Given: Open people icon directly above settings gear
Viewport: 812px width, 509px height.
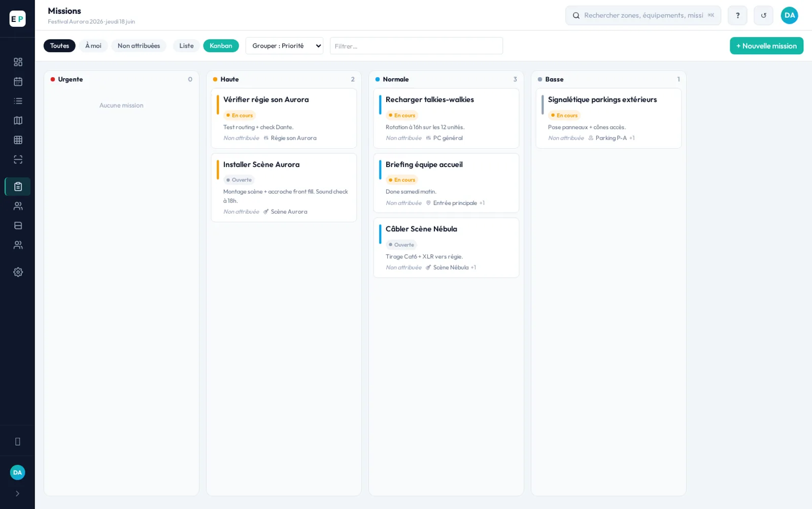Looking at the screenshot, I should (18, 245).
